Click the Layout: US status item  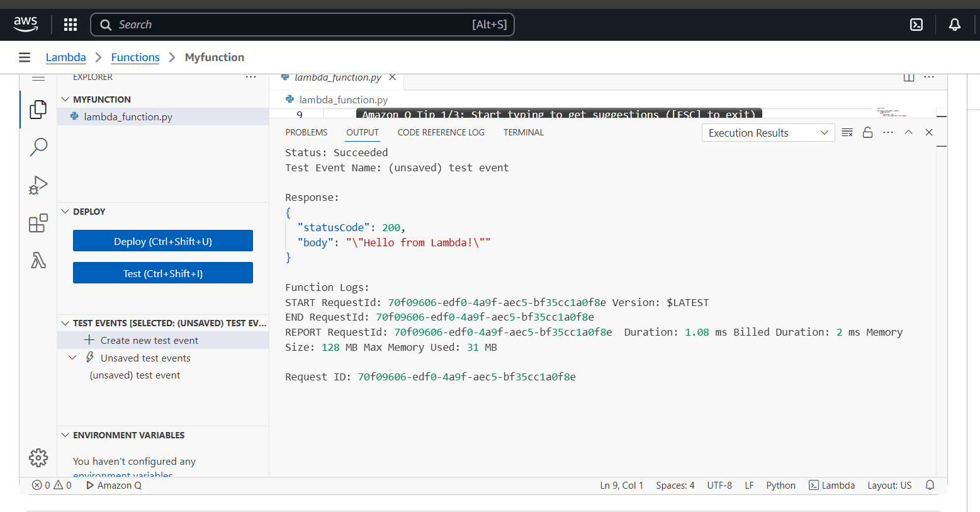coord(889,485)
